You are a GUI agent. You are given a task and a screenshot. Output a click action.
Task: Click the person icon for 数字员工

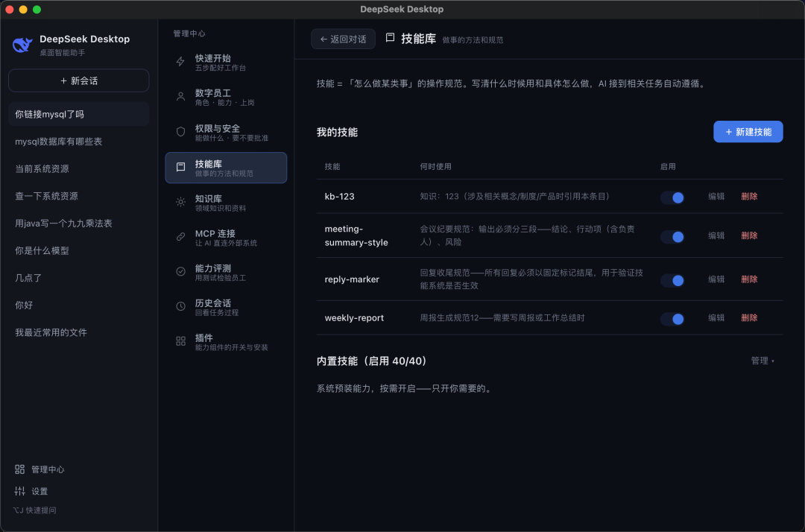[x=180, y=96]
